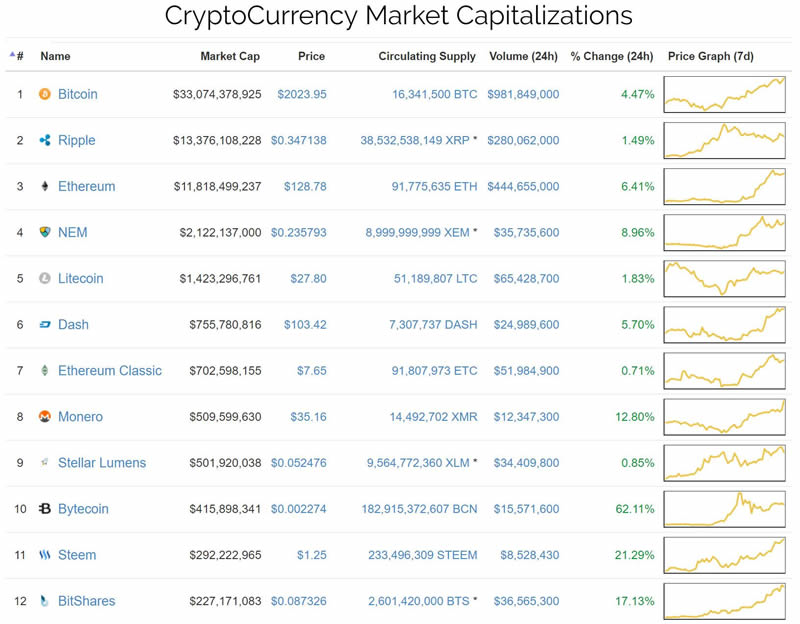The width and height of the screenshot is (800, 624).
Task: Click the orange Bitcoin coin icon
Action: [x=44, y=94]
